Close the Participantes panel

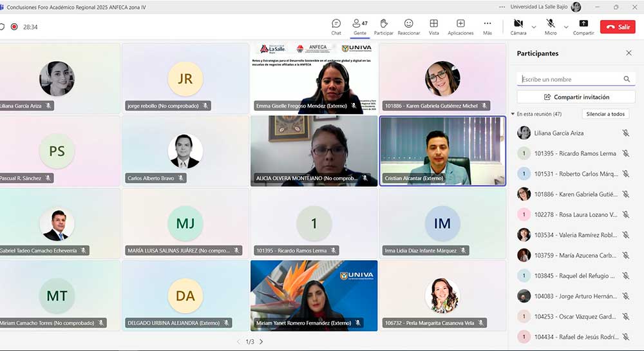point(629,53)
